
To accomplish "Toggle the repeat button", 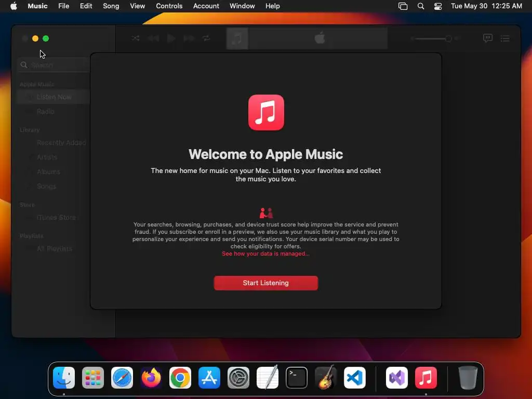I will pos(206,38).
